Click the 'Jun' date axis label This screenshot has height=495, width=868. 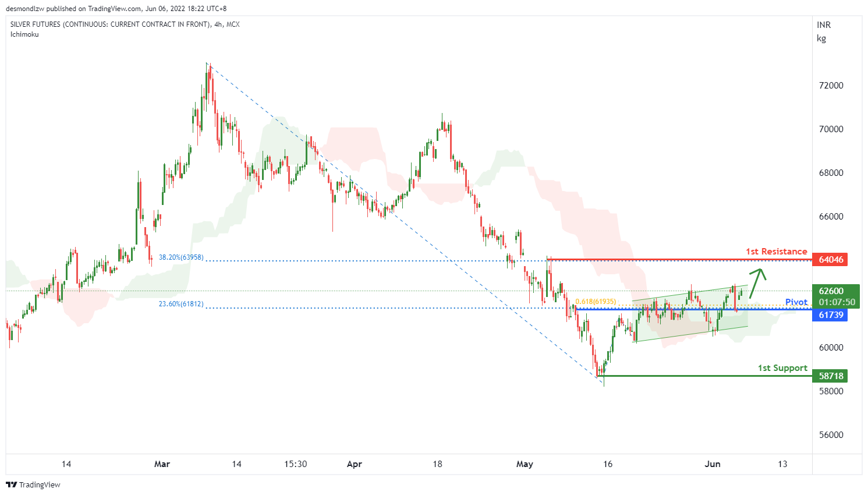click(x=713, y=464)
